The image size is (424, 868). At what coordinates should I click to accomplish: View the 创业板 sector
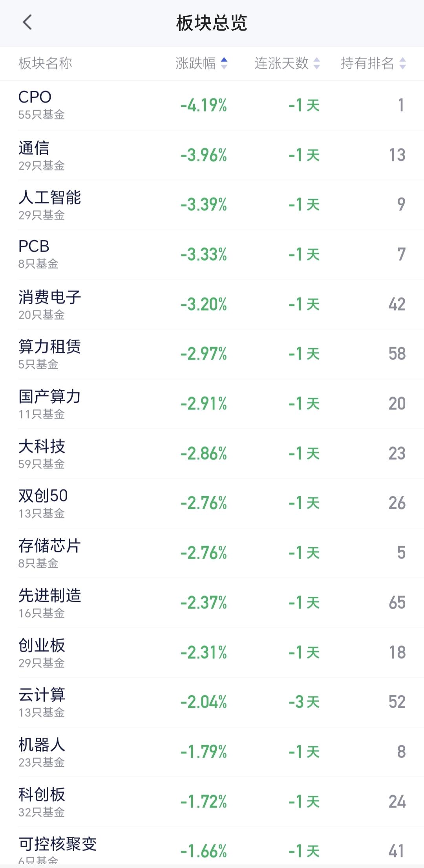(212, 652)
